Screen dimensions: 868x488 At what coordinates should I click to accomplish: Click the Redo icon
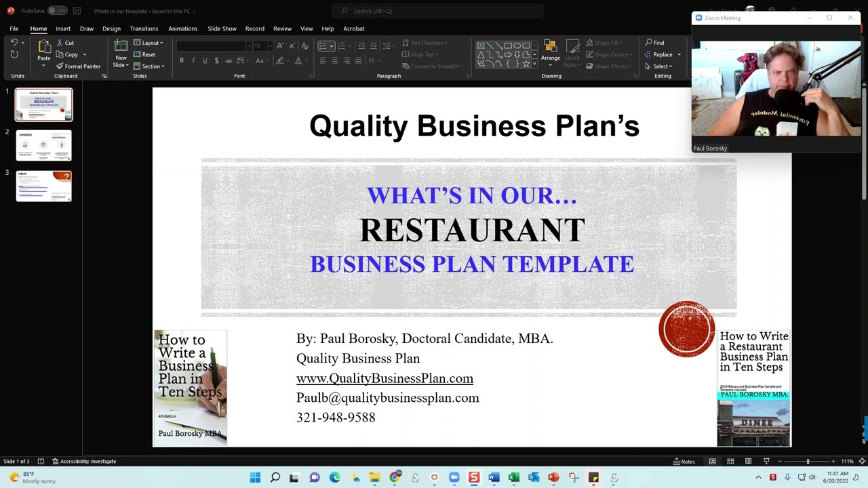[x=14, y=54]
